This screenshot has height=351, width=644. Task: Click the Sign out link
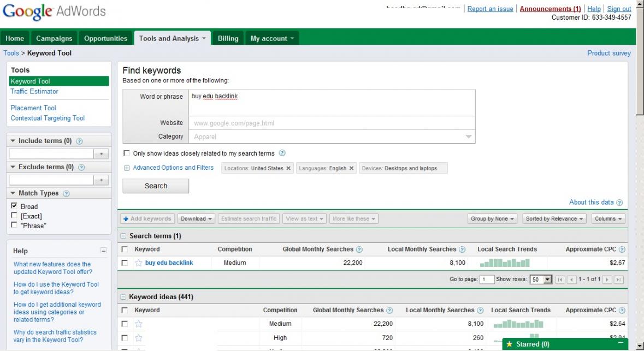(x=619, y=9)
